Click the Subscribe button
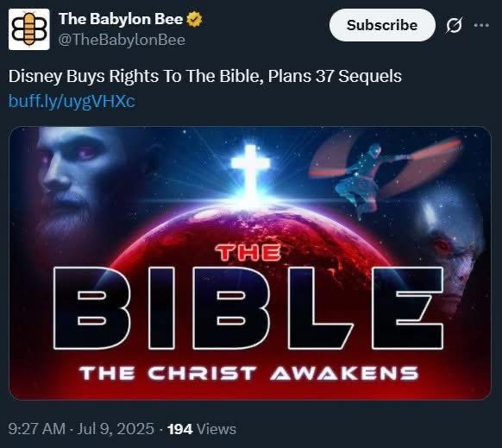The height and width of the screenshot is (448, 502). [382, 25]
